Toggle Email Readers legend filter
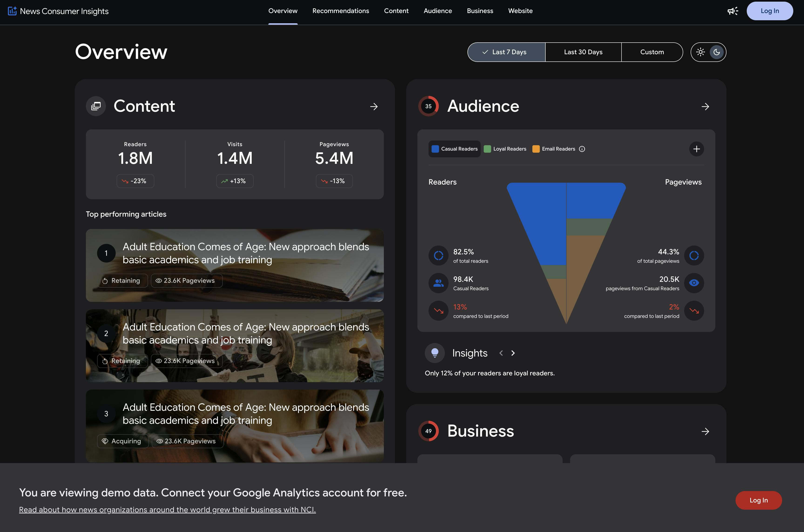This screenshot has width=804, height=532. pyautogui.click(x=554, y=149)
